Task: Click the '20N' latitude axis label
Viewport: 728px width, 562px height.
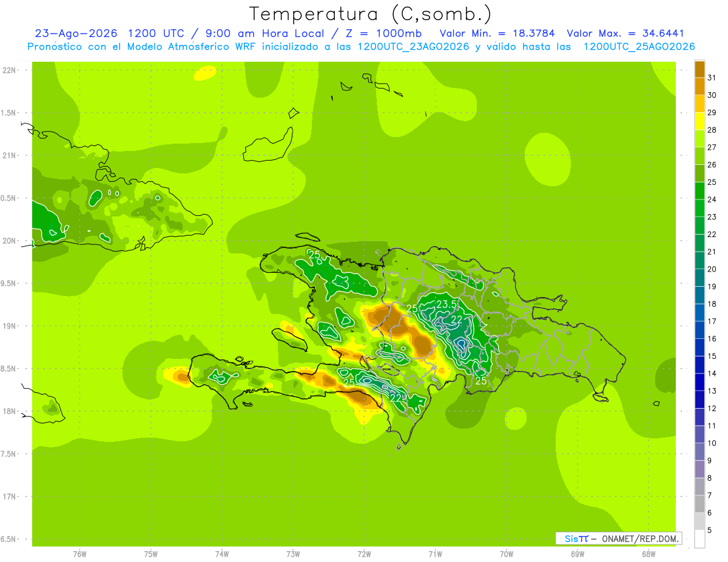Action: tap(9, 241)
